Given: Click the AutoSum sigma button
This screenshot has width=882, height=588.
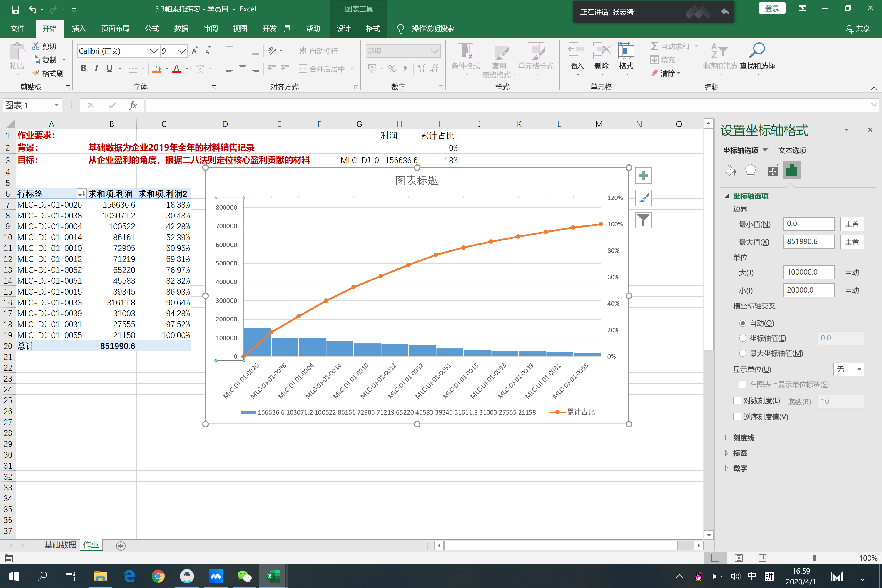Looking at the screenshot, I should [654, 46].
